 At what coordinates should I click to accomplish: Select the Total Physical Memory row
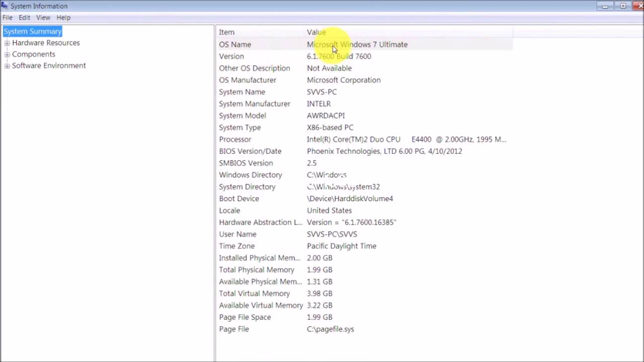click(365, 270)
